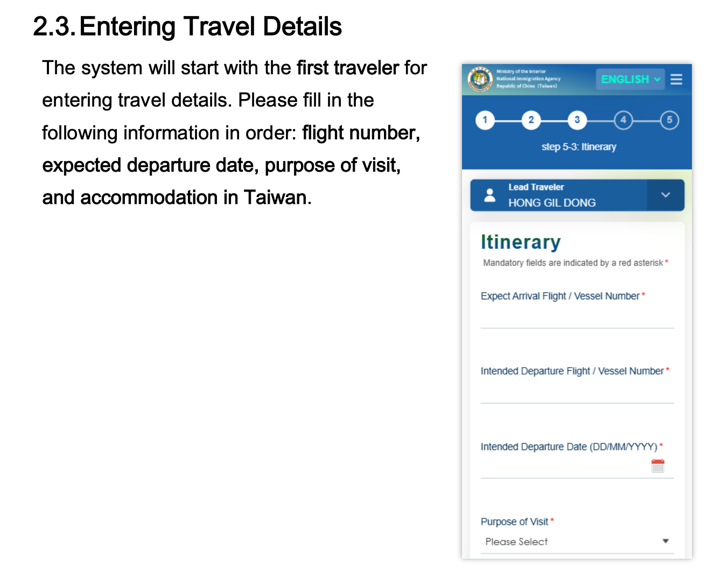Jump to step 5 circle

point(669,120)
